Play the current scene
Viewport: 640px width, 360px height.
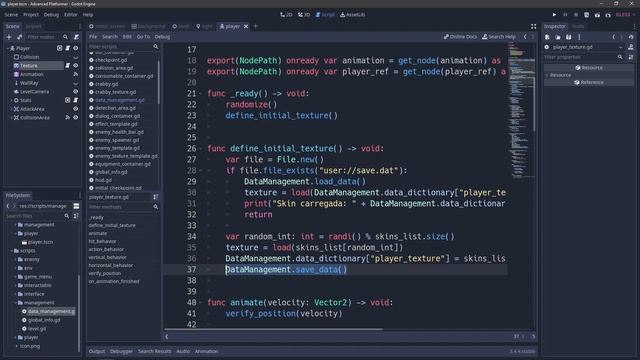[x=597, y=15]
